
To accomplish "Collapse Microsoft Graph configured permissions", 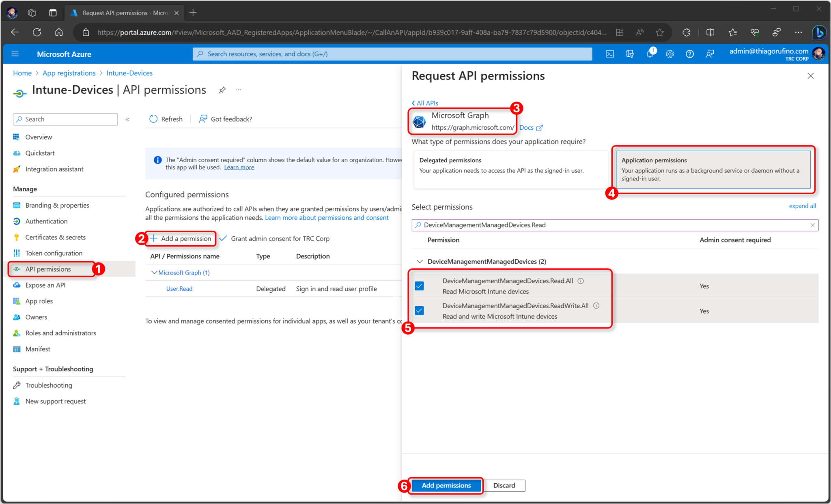I will (154, 272).
